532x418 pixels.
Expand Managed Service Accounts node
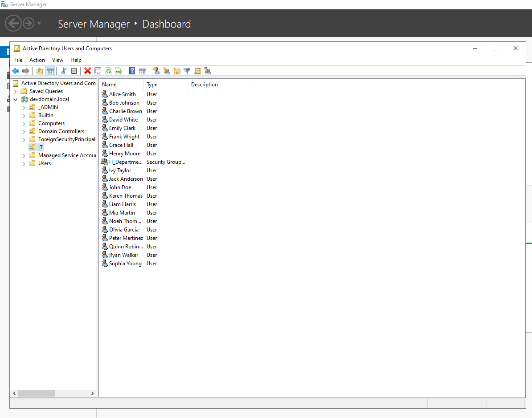point(24,156)
